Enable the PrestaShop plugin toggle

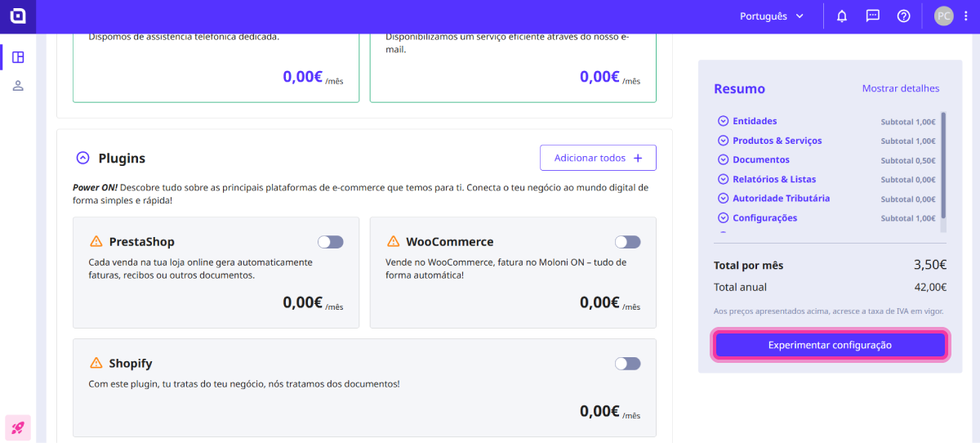(x=331, y=242)
